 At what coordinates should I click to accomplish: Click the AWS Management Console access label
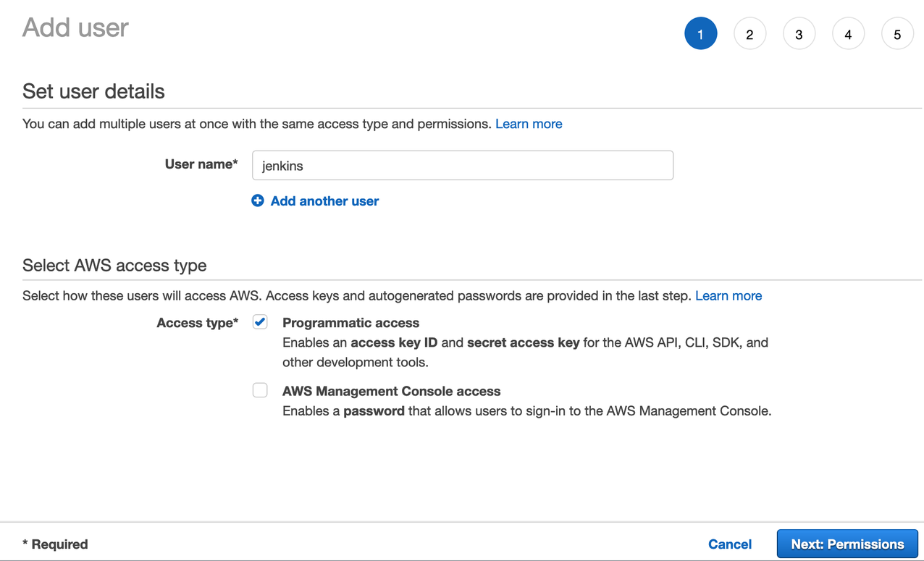[x=391, y=391]
